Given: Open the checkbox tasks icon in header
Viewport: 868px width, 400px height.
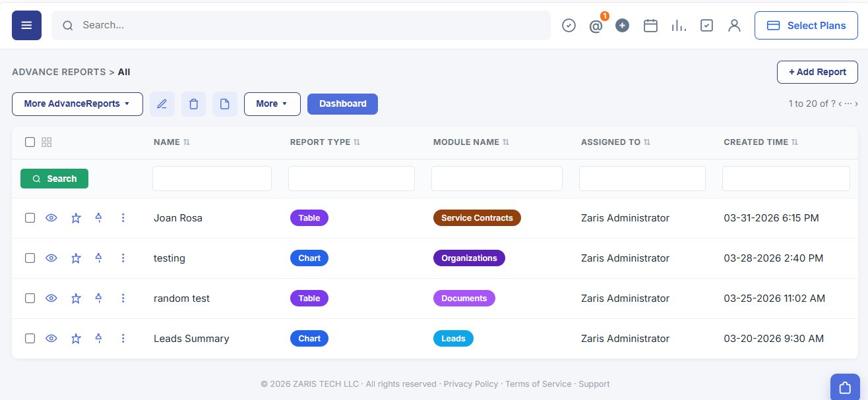Looking at the screenshot, I should point(706,25).
